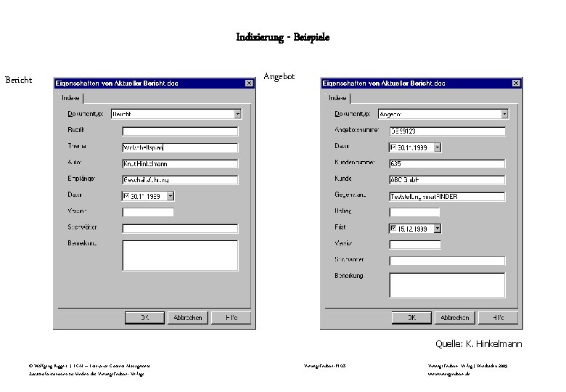Click OK in the Bericht dialog

point(144,318)
